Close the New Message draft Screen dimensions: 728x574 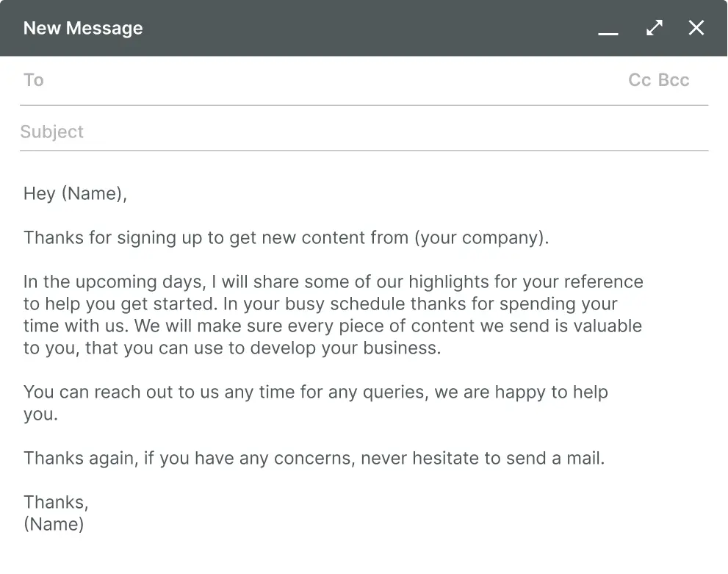point(696,28)
